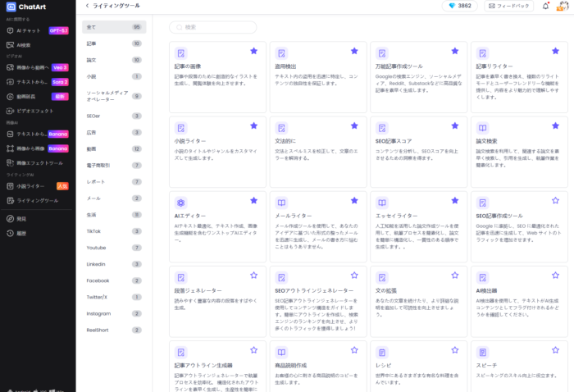574x392 pixels.
Task: Open the テキストから item tagged Banana
Action: pos(38,134)
